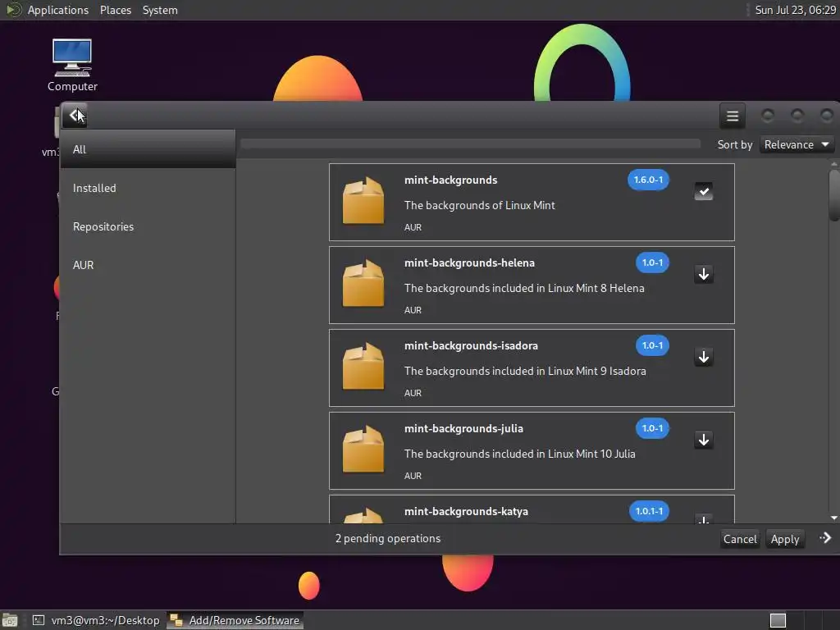Click the workspace switcher square in taskbar
This screenshot has height=630, width=840.
click(778, 620)
